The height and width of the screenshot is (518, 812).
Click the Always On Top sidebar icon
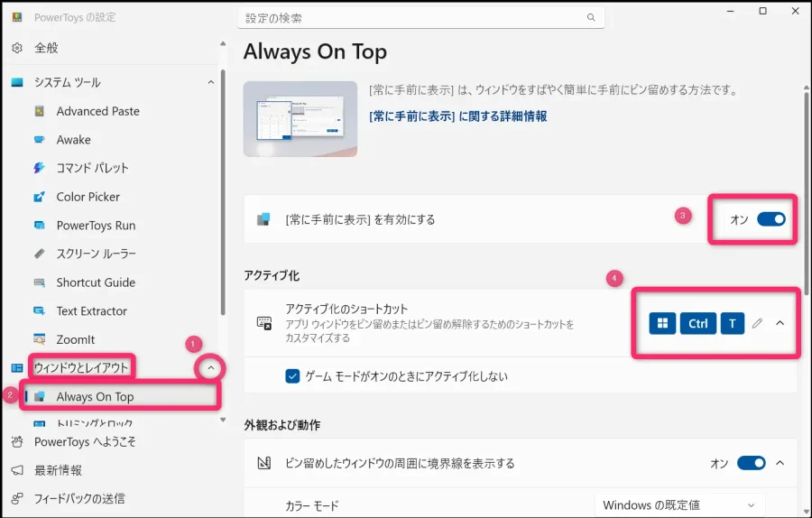(40, 397)
